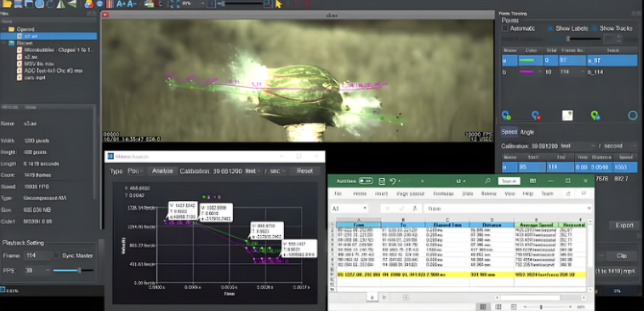The width and height of the screenshot is (644, 311).
Task: Click the Reset button in Motion Analysis
Action: point(304,171)
